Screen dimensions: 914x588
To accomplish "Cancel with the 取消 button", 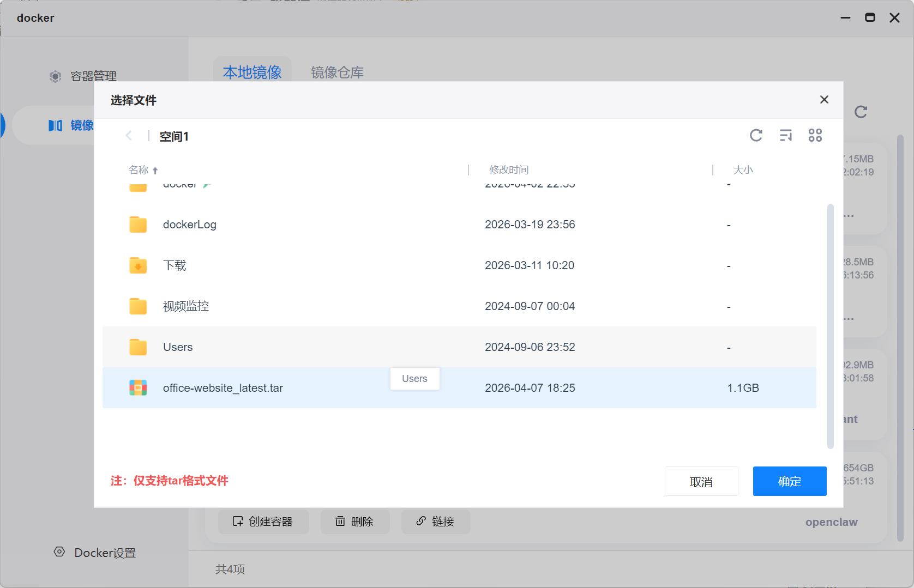I will [701, 481].
